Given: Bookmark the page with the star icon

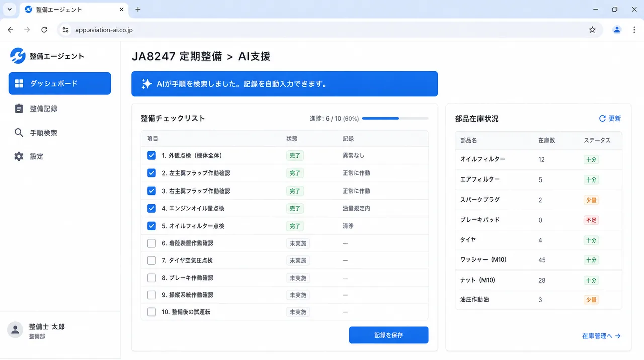Looking at the screenshot, I should (592, 30).
